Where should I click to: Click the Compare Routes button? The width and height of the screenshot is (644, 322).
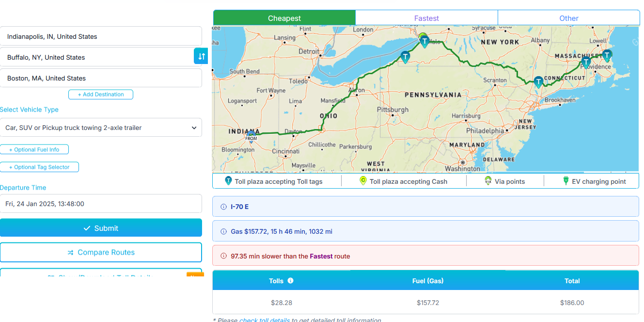click(101, 252)
